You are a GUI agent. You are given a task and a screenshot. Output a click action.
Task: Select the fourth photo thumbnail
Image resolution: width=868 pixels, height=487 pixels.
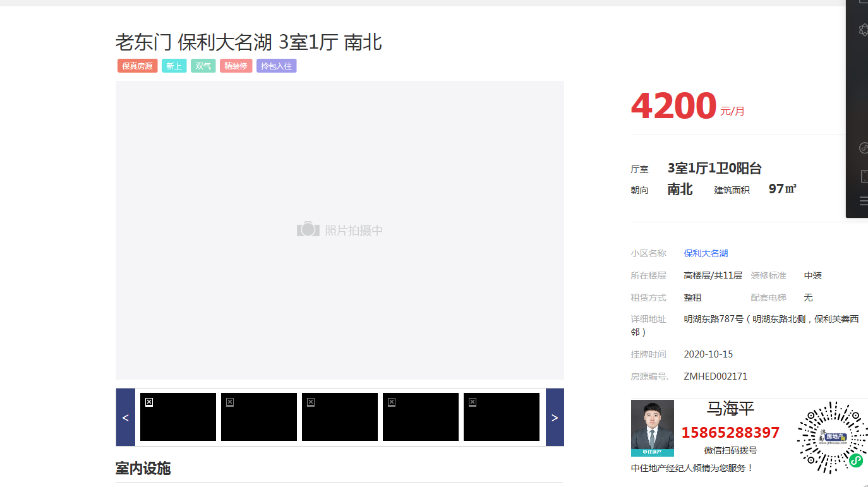click(x=421, y=417)
